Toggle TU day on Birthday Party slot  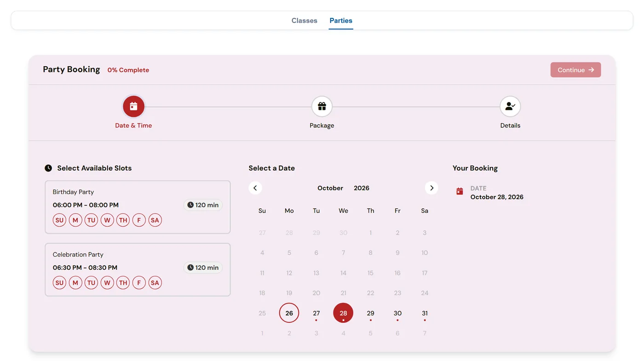point(91,220)
